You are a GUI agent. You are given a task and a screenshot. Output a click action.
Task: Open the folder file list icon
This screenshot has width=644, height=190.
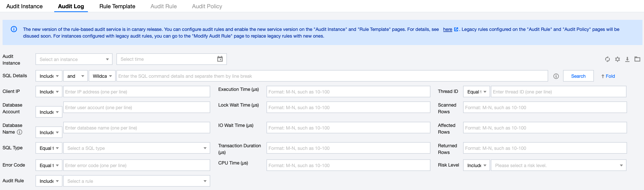[637, 59]
